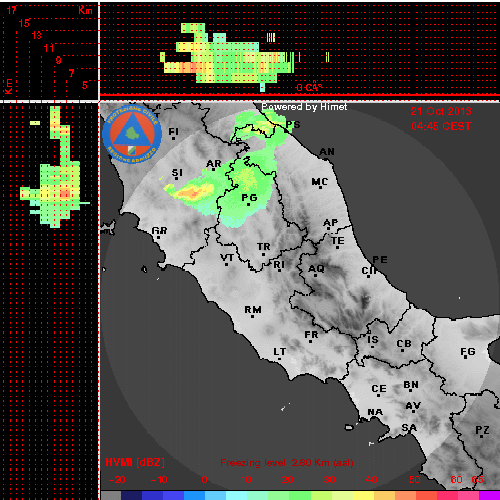Click the 'Powered by Himet' caption

(304, 107)
